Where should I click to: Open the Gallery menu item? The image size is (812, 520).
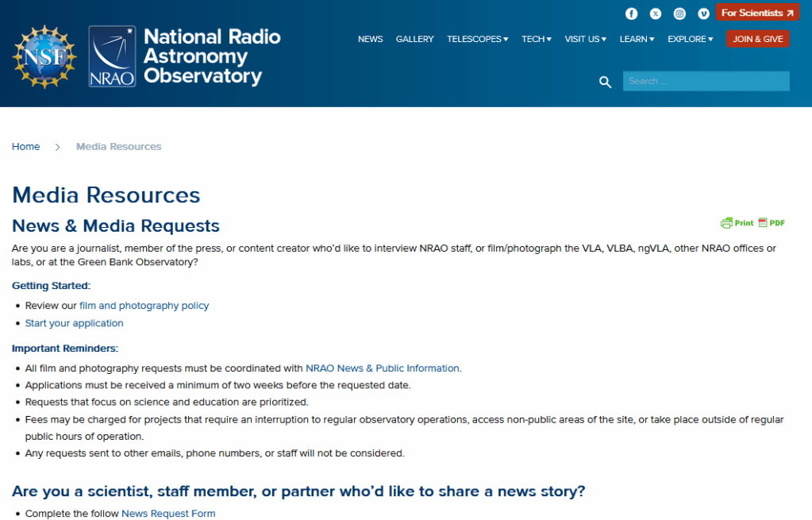414,39
